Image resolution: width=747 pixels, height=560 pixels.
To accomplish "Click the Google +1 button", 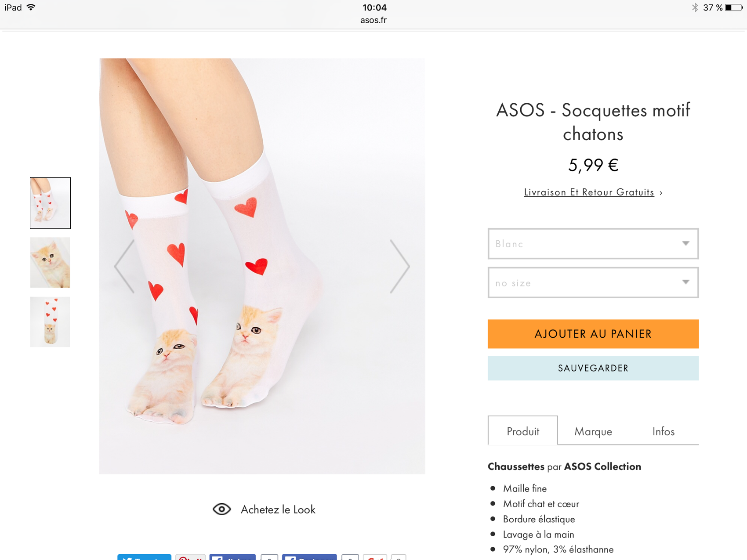I will tap(375, 557).
